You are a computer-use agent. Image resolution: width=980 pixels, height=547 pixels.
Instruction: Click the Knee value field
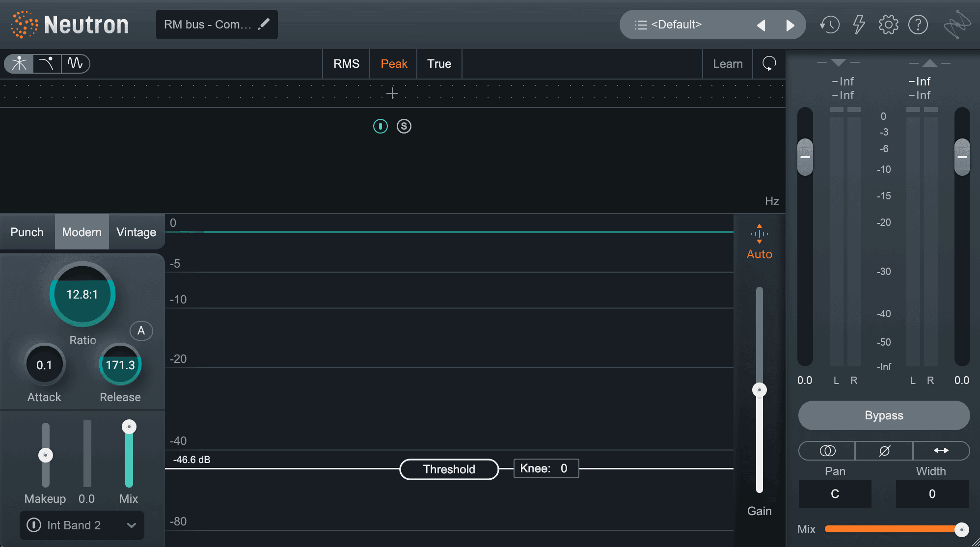click(546, 468)
